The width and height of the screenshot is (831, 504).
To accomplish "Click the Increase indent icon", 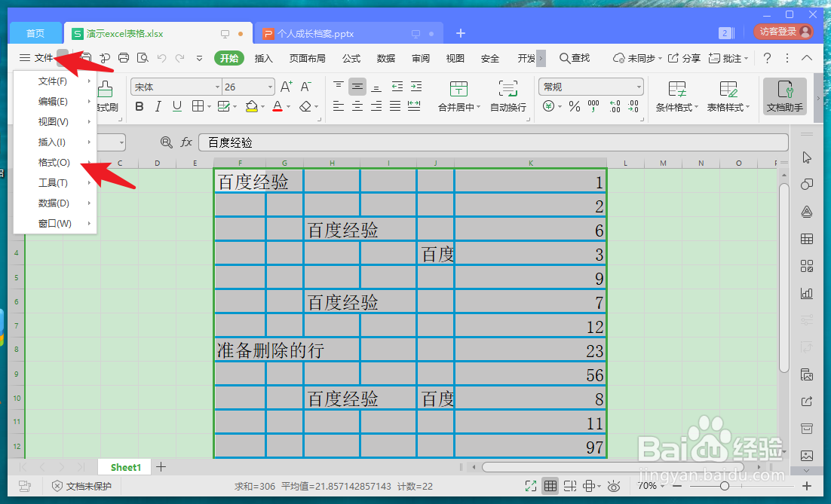I will click(x=416, y=87).
